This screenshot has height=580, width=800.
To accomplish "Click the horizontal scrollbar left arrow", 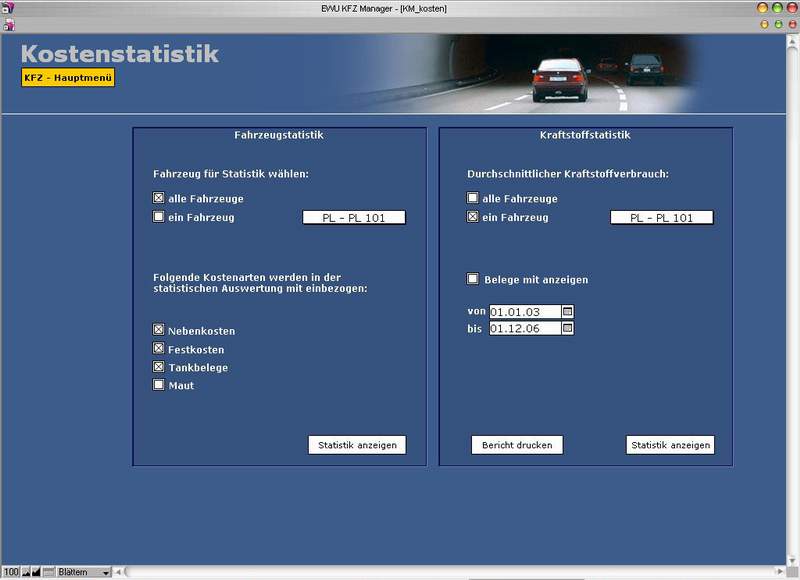I will 118,572.
